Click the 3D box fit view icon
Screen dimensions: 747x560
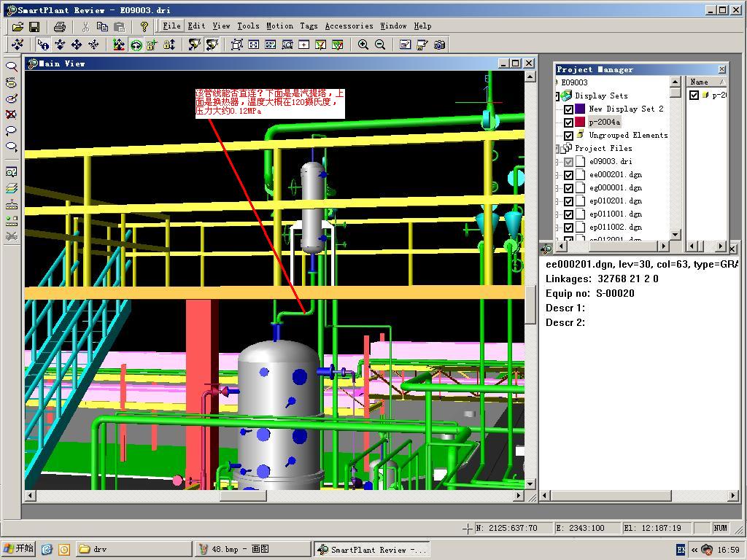[237, 44]
